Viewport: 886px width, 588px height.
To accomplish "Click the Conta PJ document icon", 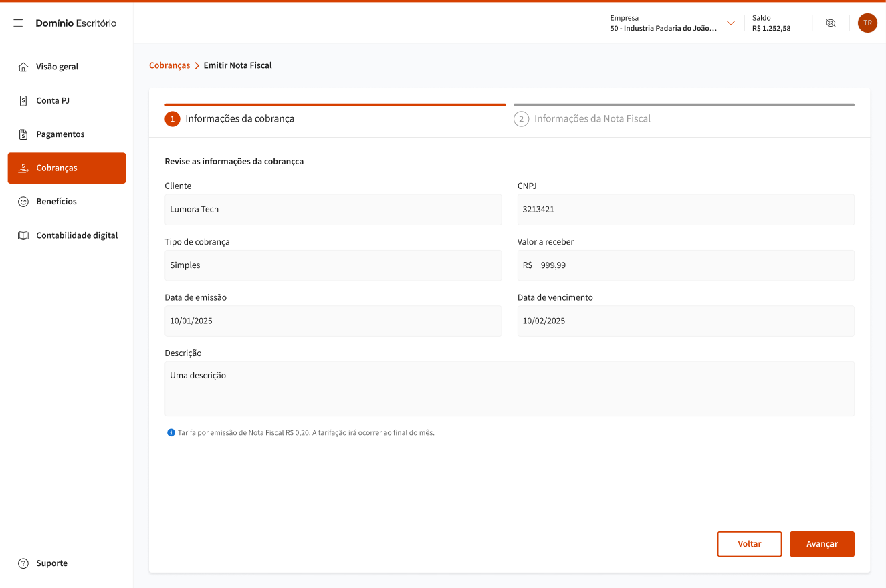I will pos(23,101).
